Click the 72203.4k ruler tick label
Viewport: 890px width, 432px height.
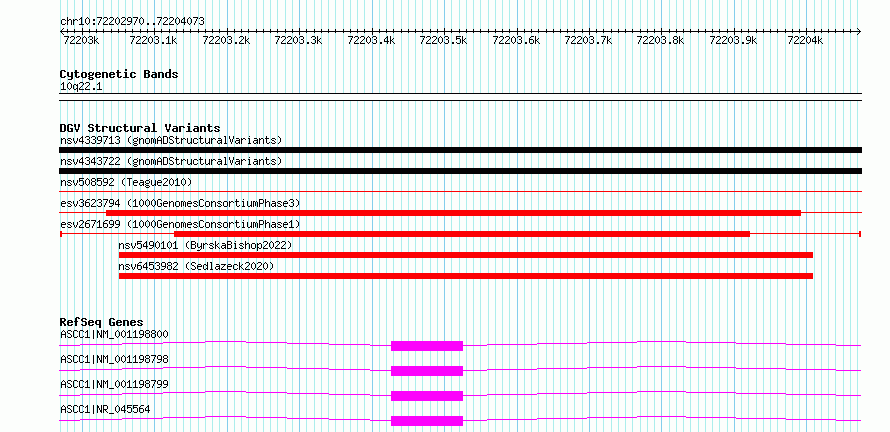pyautogui.click(x=371, y=40)
